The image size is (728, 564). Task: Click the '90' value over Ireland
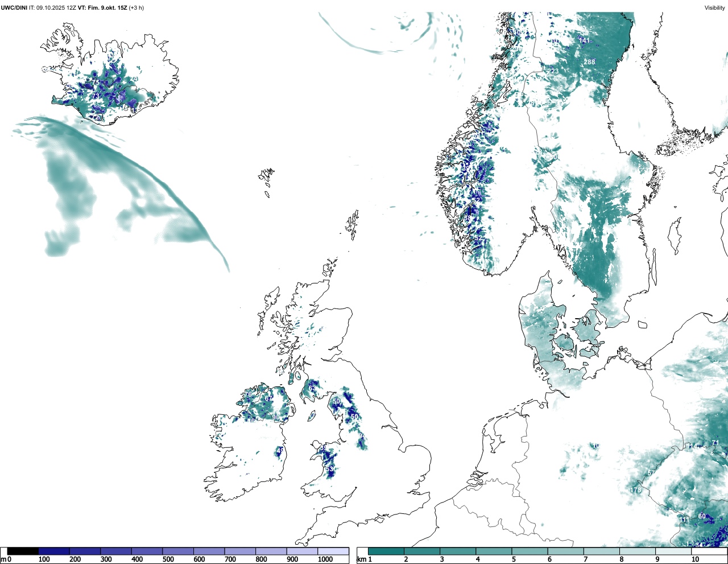(276, 417)
